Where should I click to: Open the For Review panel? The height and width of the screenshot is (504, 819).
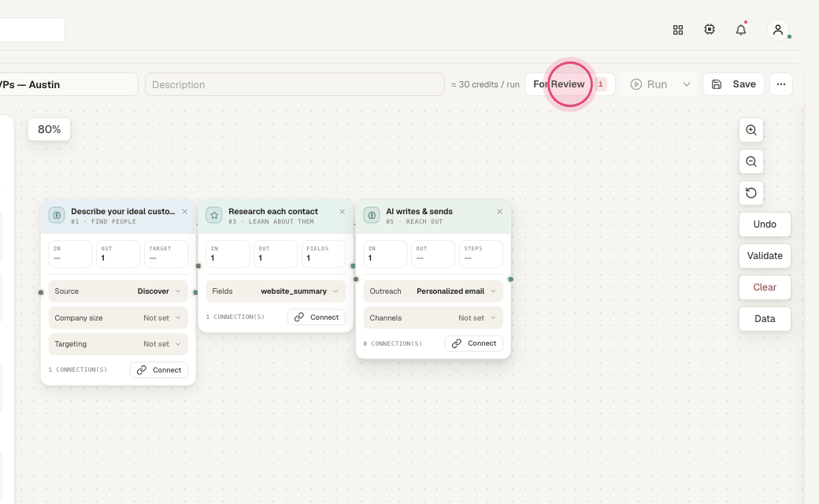[x=570, y=84]
